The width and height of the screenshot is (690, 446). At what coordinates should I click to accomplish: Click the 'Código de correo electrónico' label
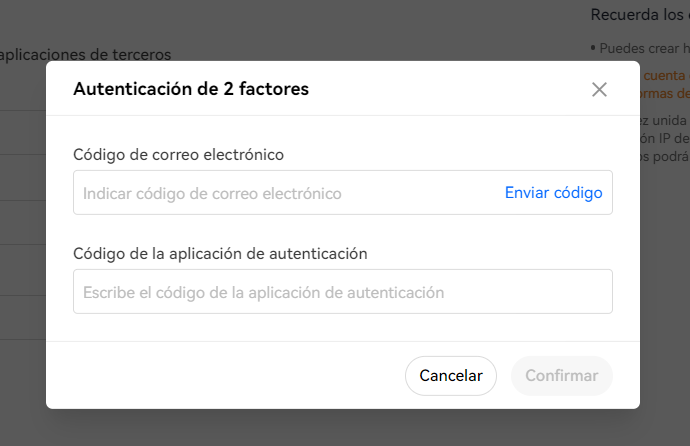(x=178, y=155)
